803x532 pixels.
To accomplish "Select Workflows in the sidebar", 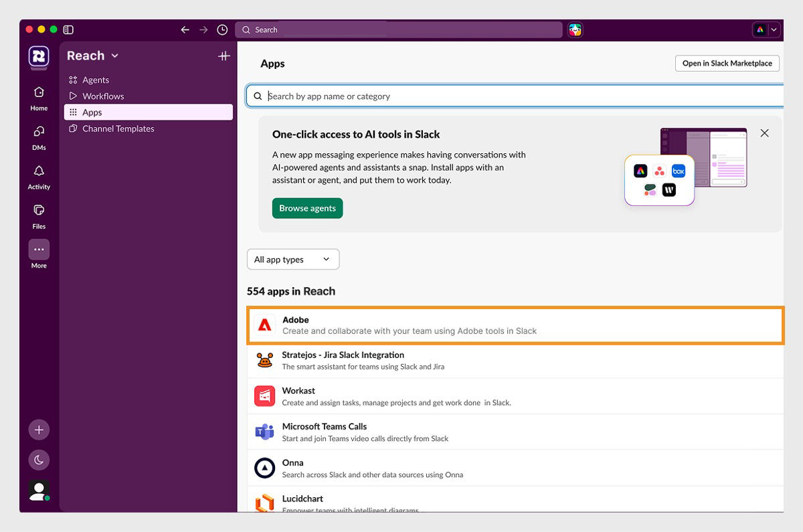I will [x=149, y=96].
